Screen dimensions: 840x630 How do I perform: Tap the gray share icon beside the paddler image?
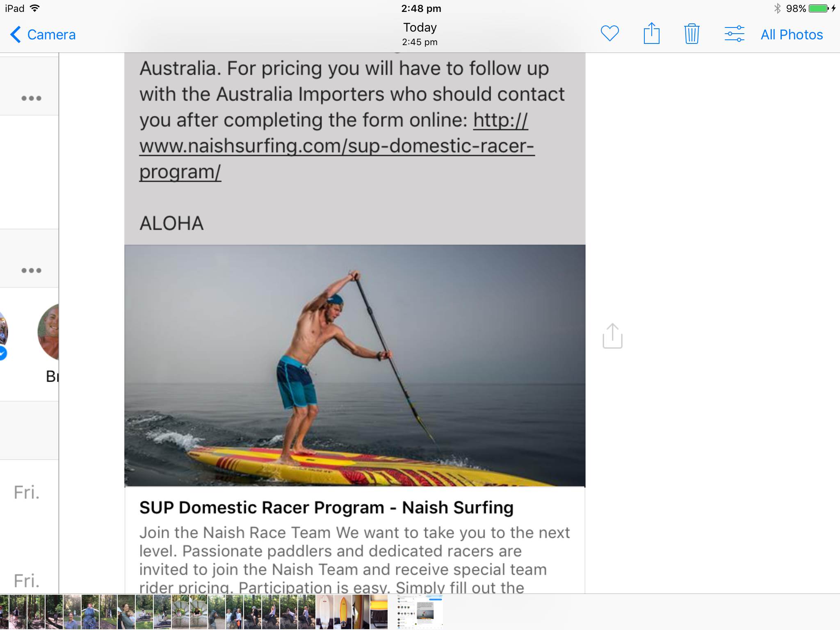[612, 336]
